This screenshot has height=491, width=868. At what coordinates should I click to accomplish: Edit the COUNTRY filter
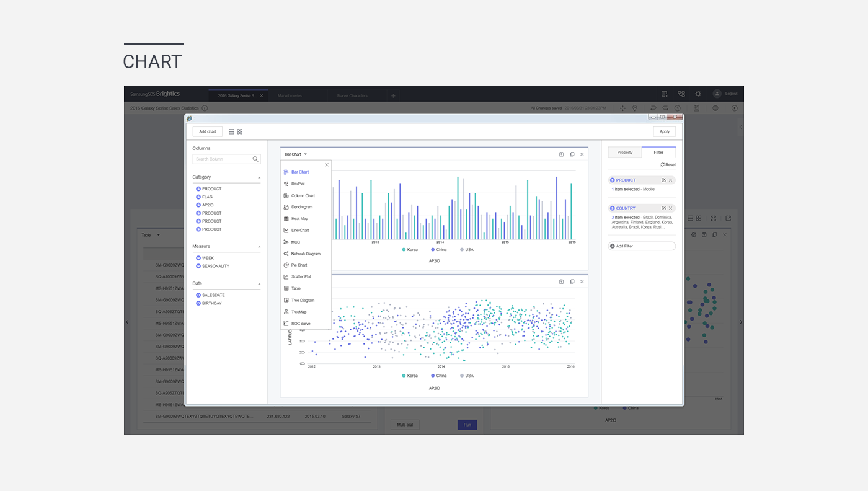tap(663, 208)
